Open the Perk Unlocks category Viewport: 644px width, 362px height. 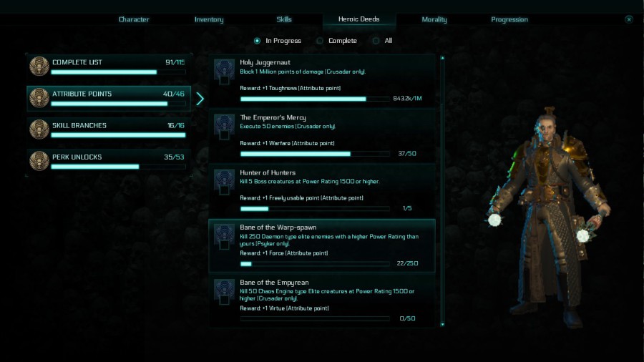(109, 161)
